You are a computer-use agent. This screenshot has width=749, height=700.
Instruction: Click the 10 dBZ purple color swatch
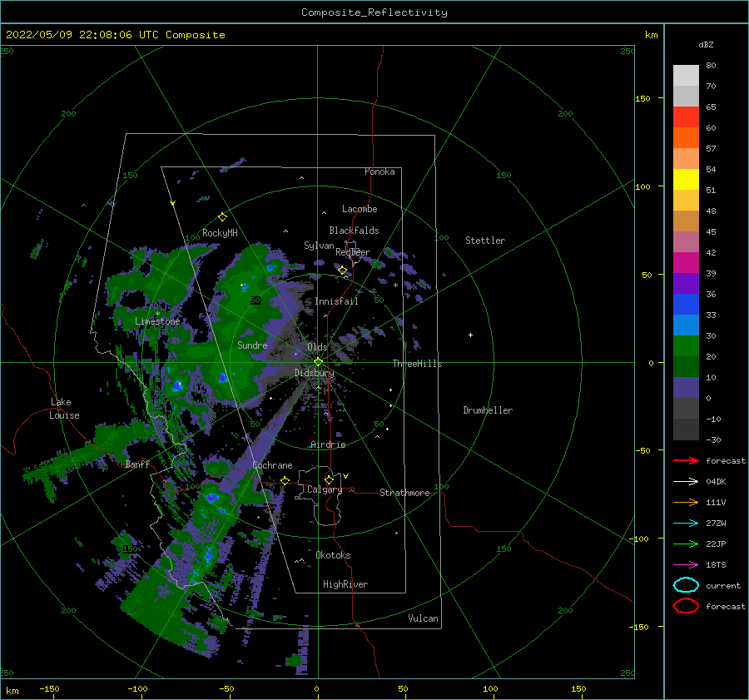point(686,388)
